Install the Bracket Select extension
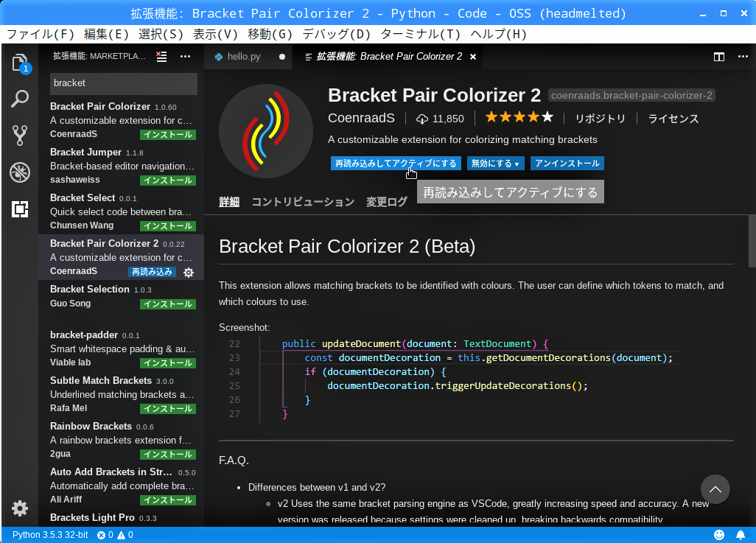756x543 pixels. coord(168,225)
